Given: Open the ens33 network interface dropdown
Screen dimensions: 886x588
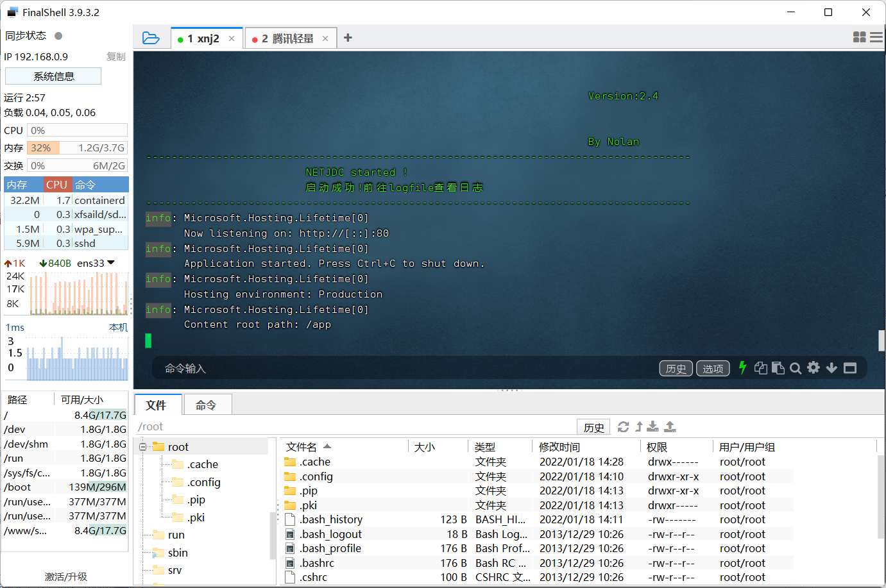Looking at the screenshot, I should [x=96, y=263].
